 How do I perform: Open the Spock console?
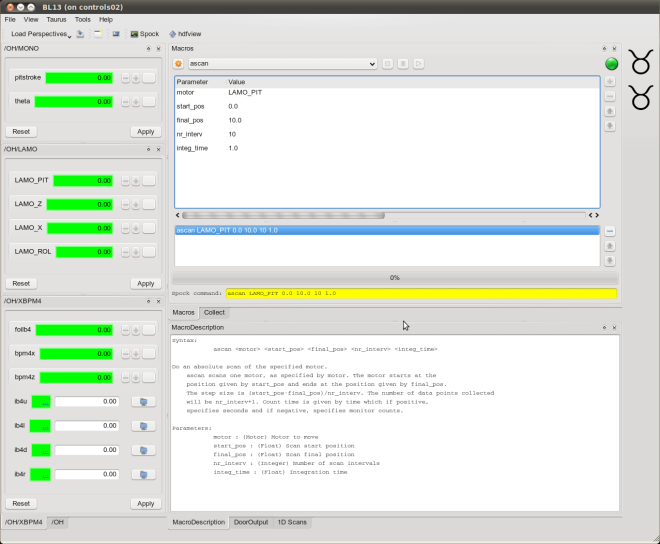pos(145,34)
